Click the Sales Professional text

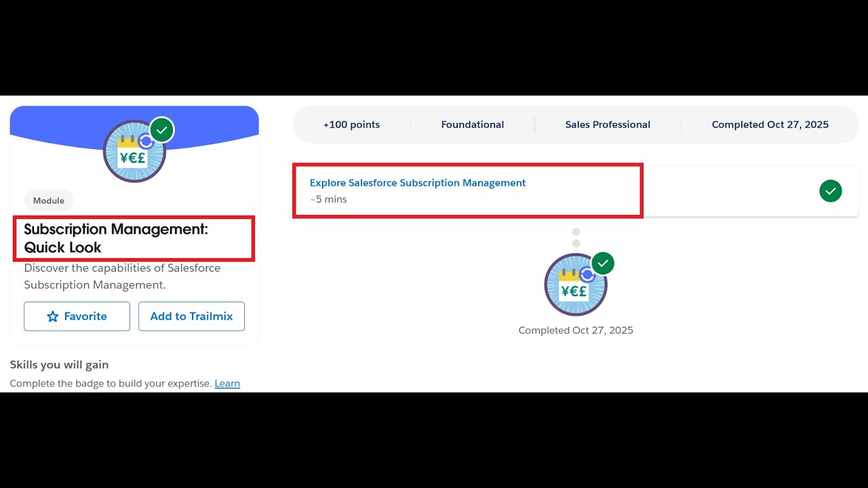point(608,125)
